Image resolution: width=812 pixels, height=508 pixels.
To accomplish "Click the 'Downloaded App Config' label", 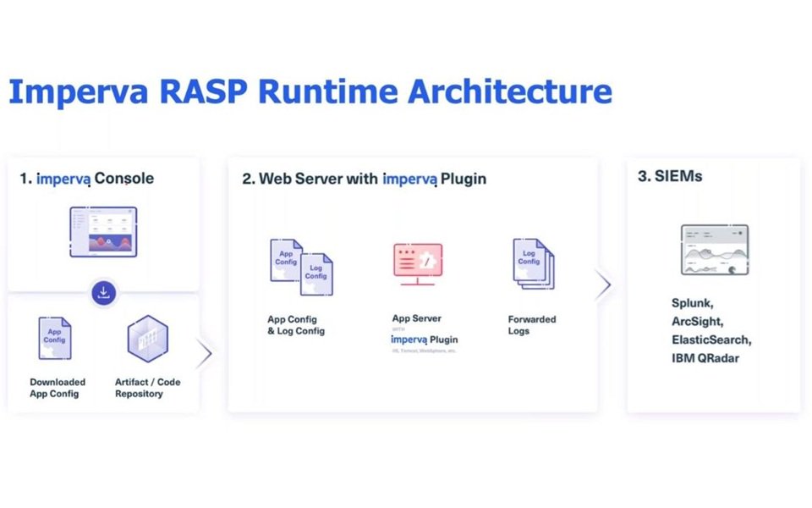I will point(58,388).
